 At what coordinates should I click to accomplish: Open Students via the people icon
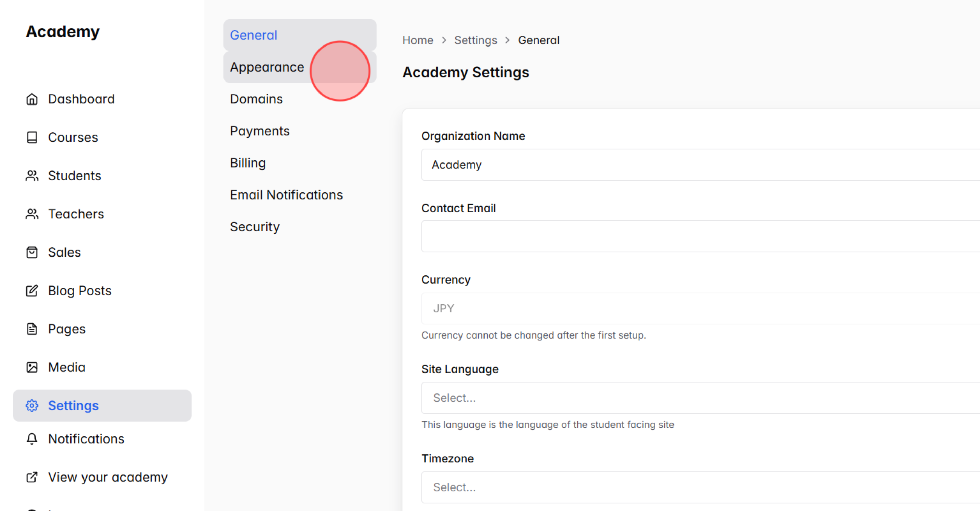(32, 176)
